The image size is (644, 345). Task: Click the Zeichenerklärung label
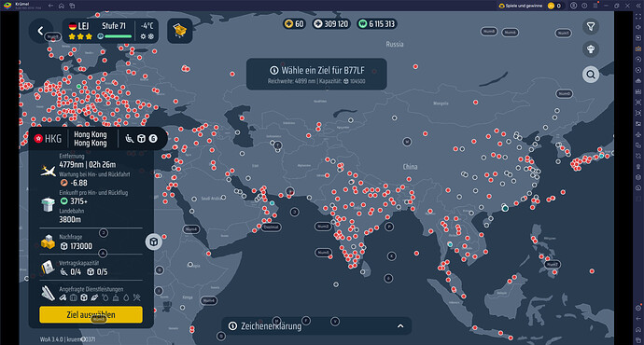tap(271, 326)
